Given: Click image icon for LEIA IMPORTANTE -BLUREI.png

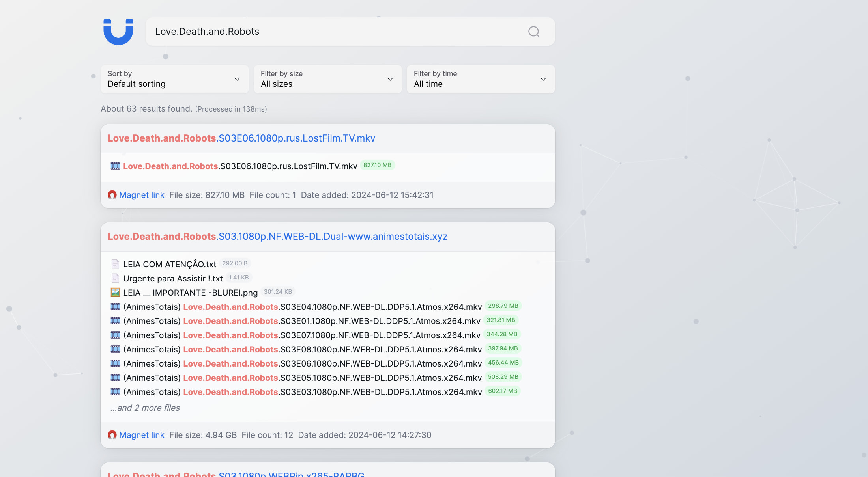Looking at the screenshot, I should pyautogui.click(x=115, y=292).
